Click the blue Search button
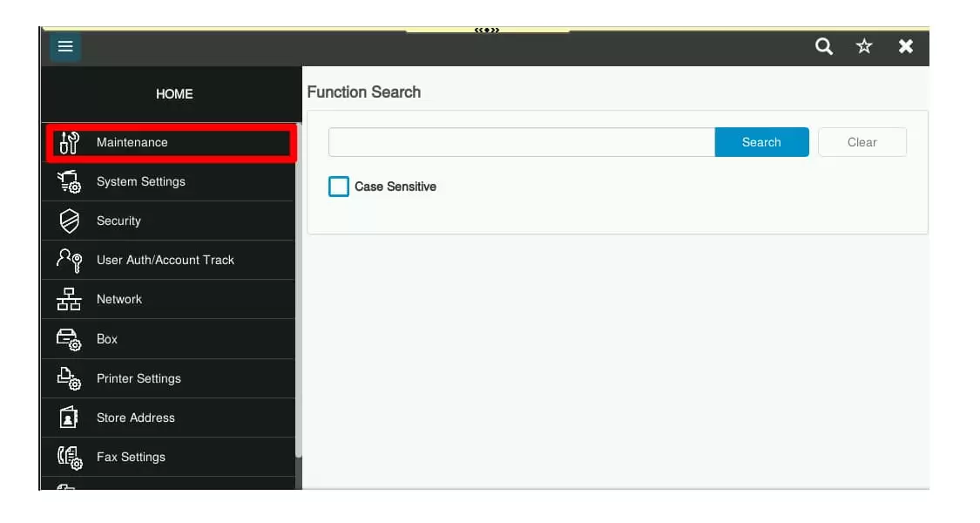The height and width of the screenshot is (523, 980). click(762, 142)
